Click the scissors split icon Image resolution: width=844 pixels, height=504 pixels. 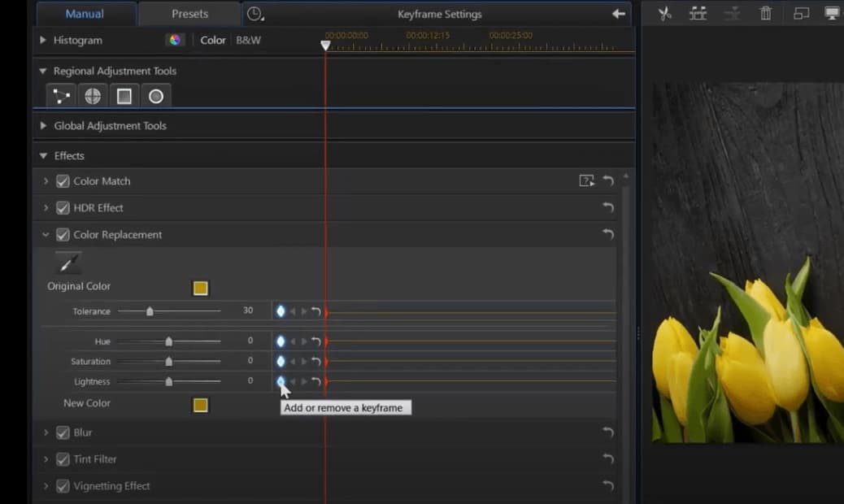coord(664,14)
